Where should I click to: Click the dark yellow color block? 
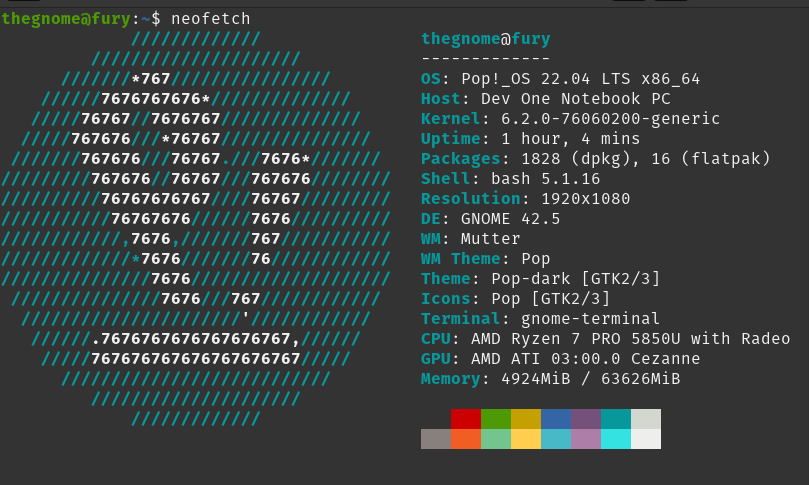(526, 419)
